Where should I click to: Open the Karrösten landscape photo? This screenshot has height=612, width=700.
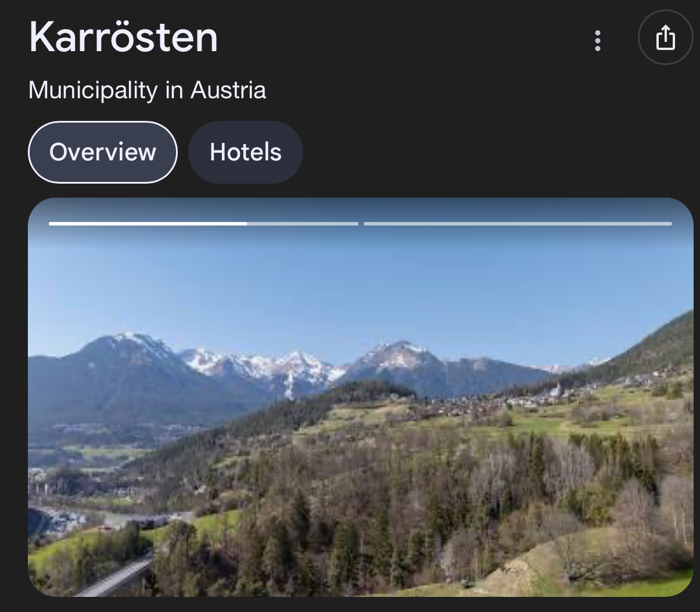click(361, 397)
